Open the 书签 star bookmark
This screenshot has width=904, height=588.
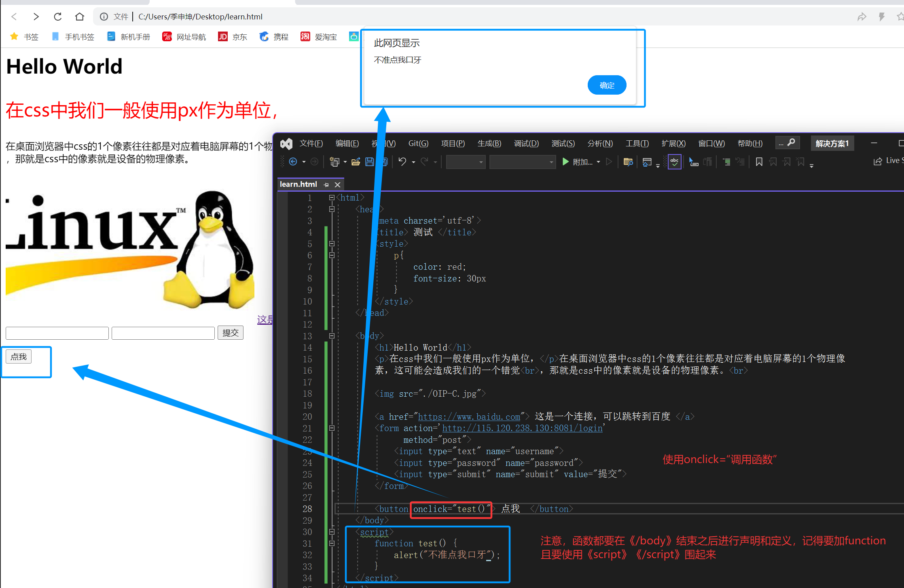pos(24,37)
